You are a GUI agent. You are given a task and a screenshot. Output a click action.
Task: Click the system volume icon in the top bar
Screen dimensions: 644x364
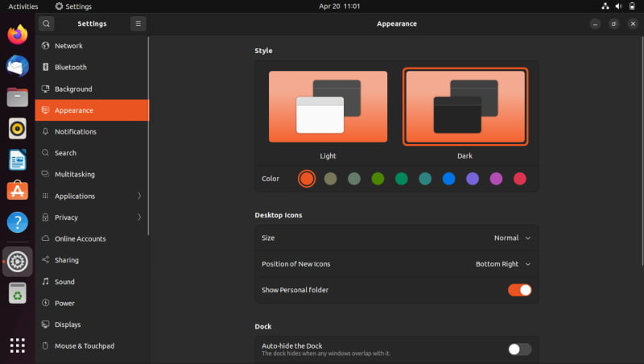point(618,6)
